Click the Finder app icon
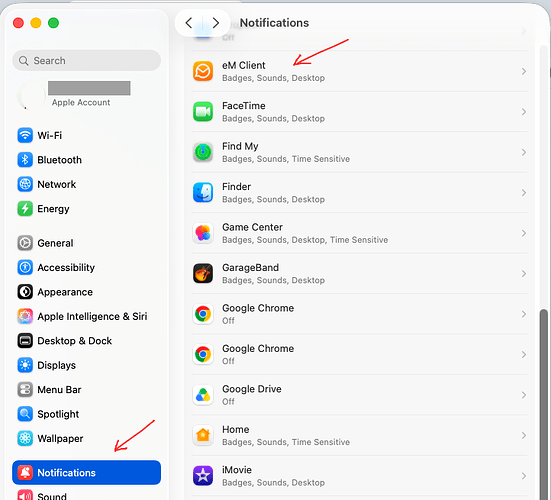This screenshot has height=500, width=551. (x=203, y=193)
